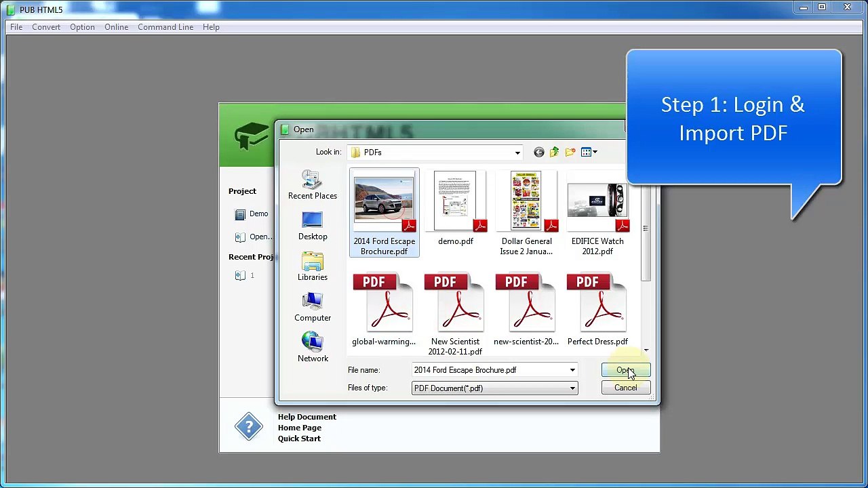Open the Option menu
The width and height of the screenshot is (868, 488).
[82, 27]
